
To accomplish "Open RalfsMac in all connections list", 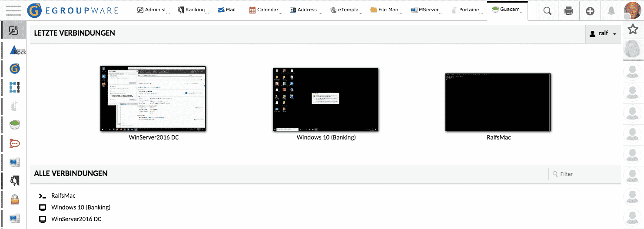I will pos(63,196).
